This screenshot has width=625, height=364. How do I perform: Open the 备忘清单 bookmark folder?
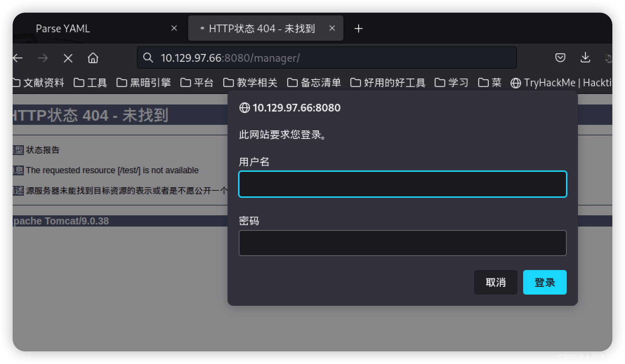coord(314,83)
